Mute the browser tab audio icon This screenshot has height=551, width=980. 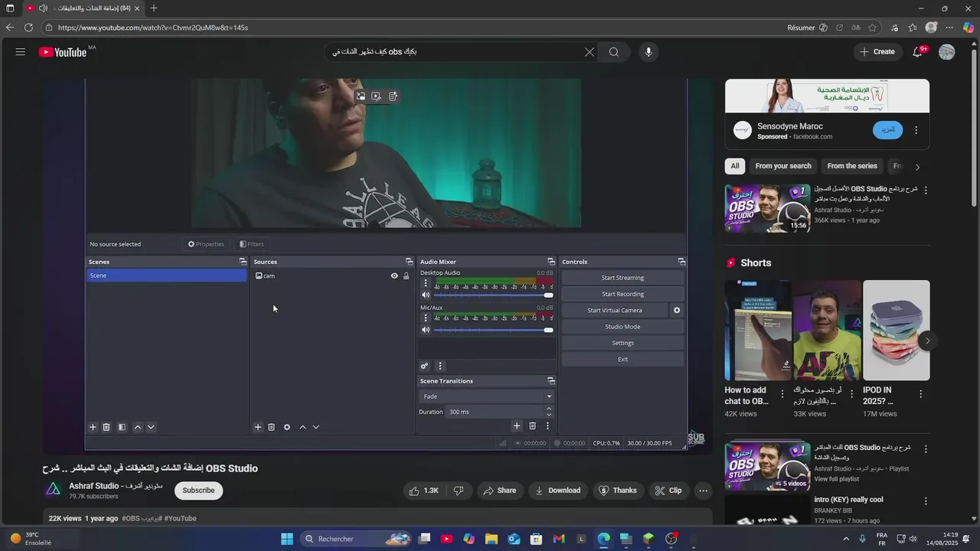click(x=43, y=8)
